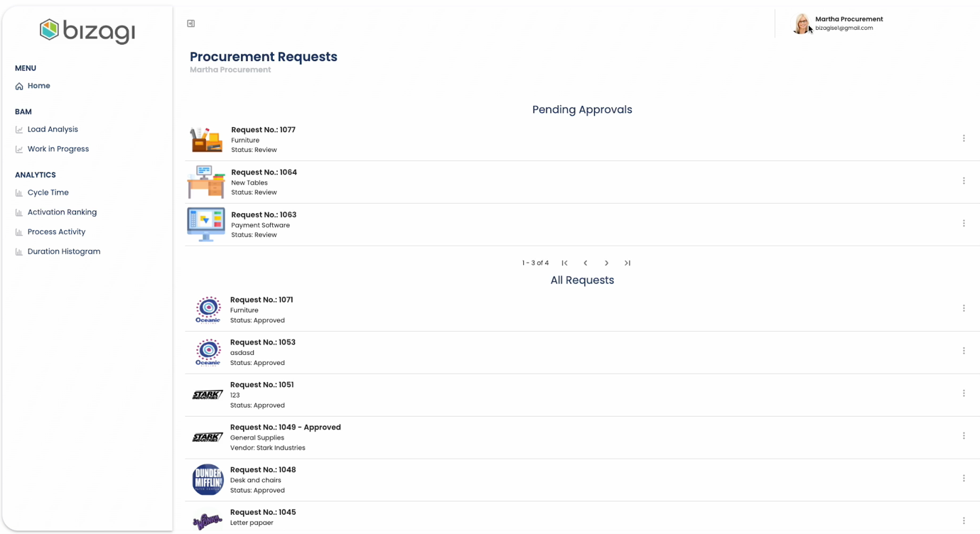Image resolution: width=980 pixels, height=534 pixels.
Task: Click the Activation Ranking chart icon
Action: pyautogui.click(x=19, y=212)
